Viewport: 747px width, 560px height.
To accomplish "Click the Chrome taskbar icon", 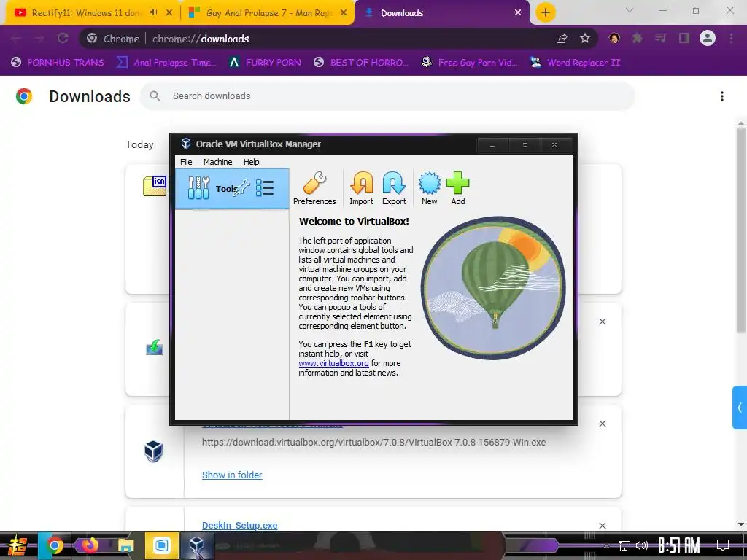I will click(54, 545).
